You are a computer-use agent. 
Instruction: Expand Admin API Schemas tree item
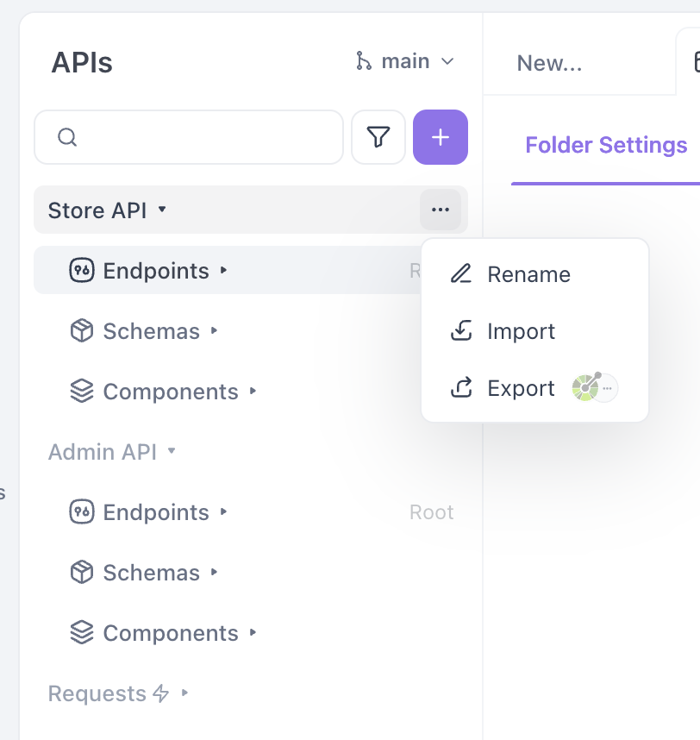[x=214, y=572]
